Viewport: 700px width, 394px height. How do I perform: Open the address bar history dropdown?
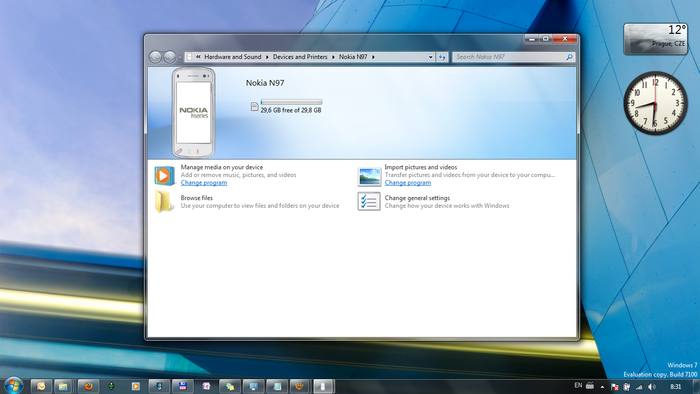(x=430, y=57)
